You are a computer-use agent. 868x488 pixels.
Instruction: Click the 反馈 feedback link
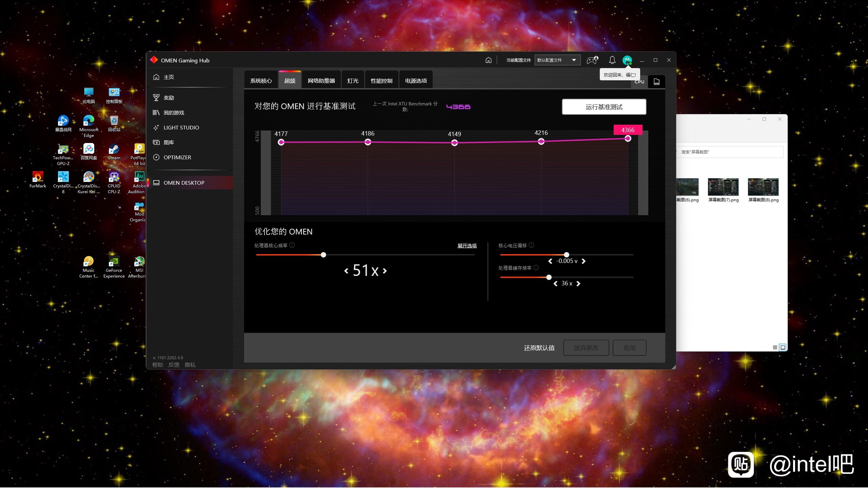[174, 365]
